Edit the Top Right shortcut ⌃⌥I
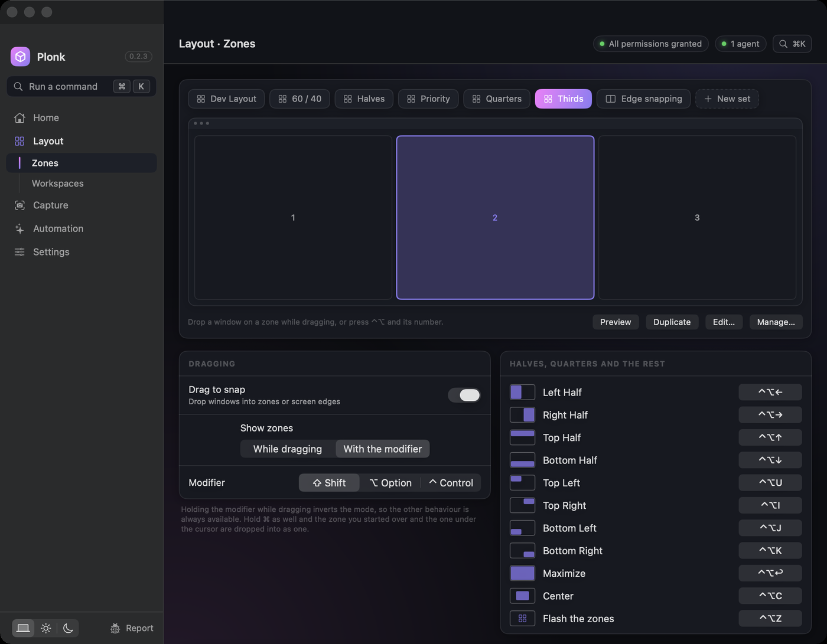The height and width of the screenshot is (644, 827). pyautogui.click(x=770, y=505)
